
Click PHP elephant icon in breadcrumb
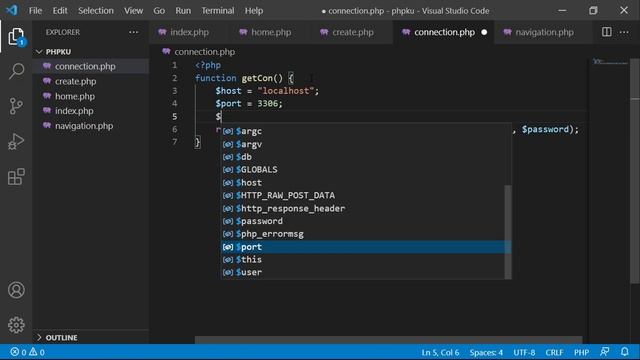click(x=166, y=51)
